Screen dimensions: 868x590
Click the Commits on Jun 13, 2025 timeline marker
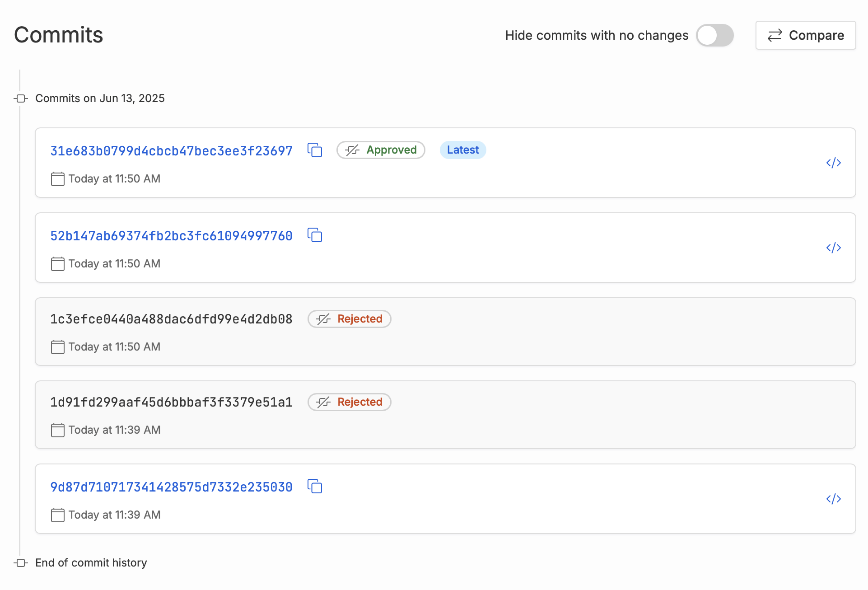pos(21,98)
